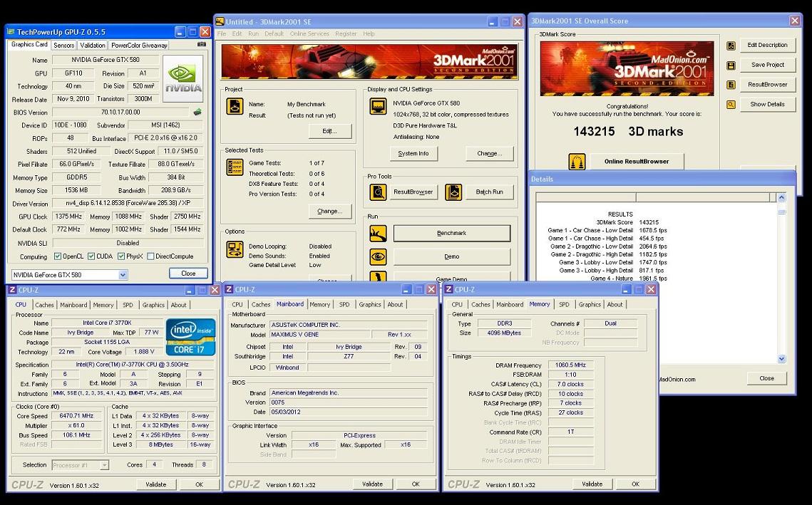Click the Demo eye icon

(378, 256)
